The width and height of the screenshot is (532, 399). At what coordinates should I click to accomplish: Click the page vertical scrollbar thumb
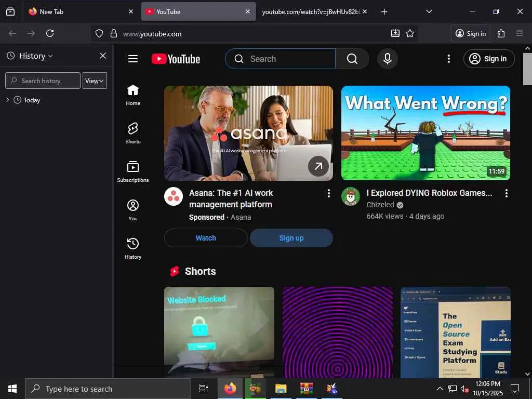pos(527,69)
